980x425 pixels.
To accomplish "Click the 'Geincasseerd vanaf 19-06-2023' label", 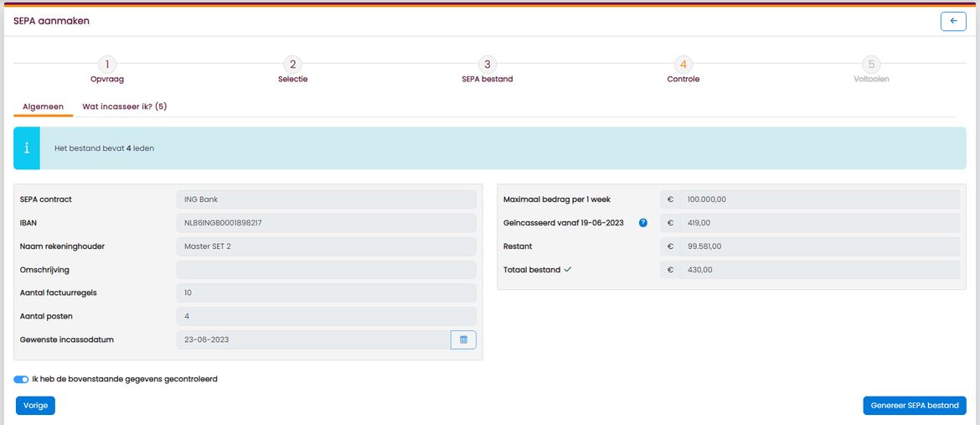I will pos(563,223).
